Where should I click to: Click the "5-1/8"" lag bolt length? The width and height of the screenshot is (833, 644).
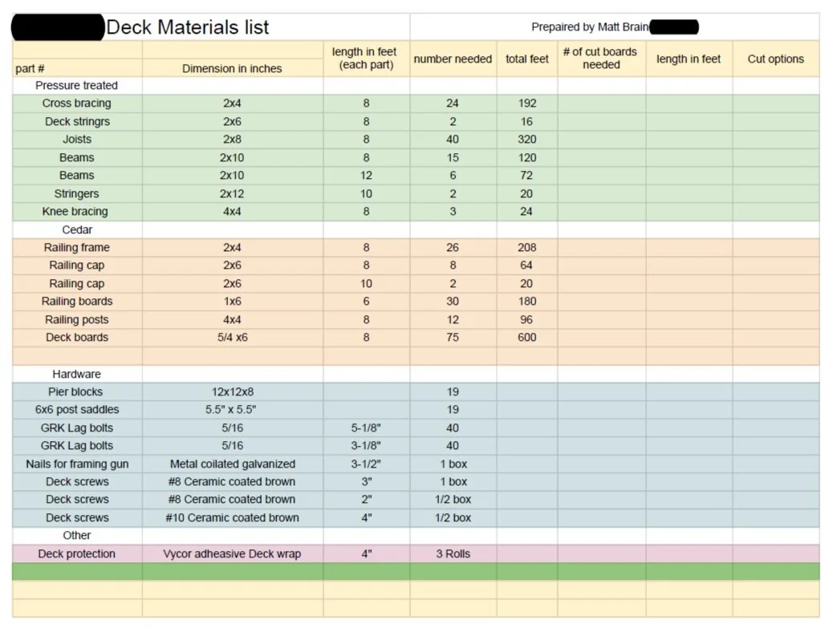[x=366, y=428]
